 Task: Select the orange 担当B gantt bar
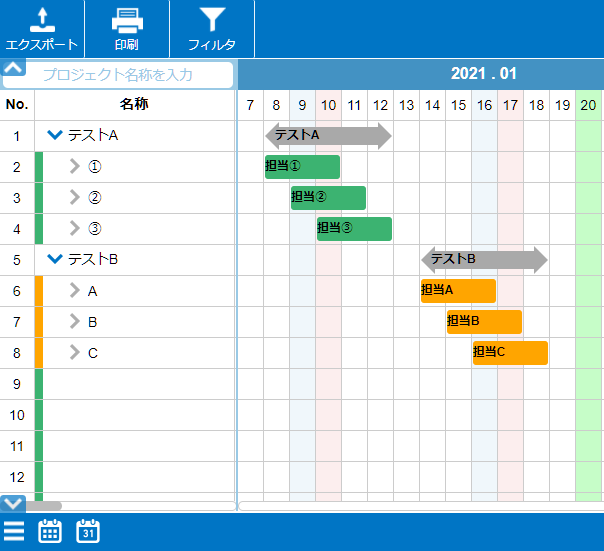(484, 321)
